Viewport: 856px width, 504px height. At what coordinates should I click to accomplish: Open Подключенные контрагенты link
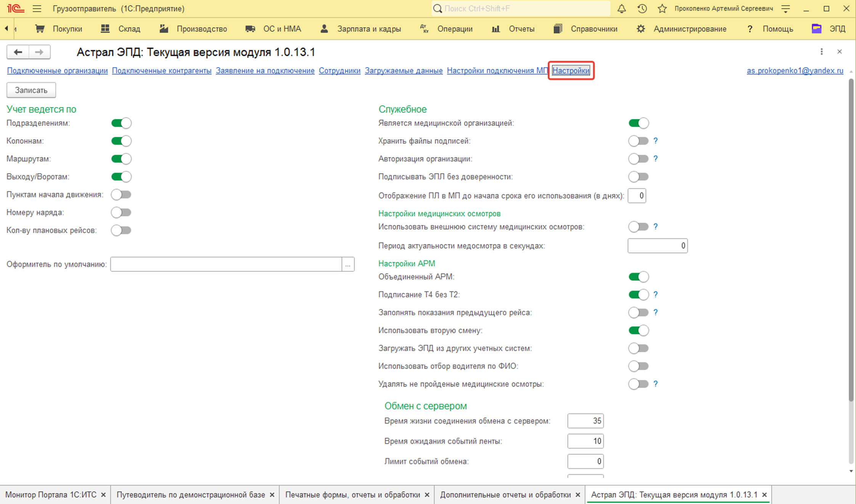[x=162, y=71]
